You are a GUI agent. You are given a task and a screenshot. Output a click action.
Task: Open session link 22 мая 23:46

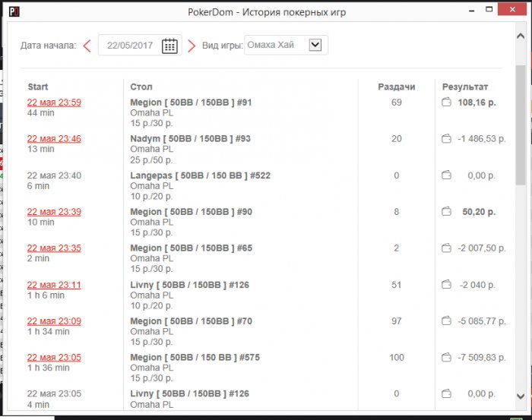[x=54, y=139]
